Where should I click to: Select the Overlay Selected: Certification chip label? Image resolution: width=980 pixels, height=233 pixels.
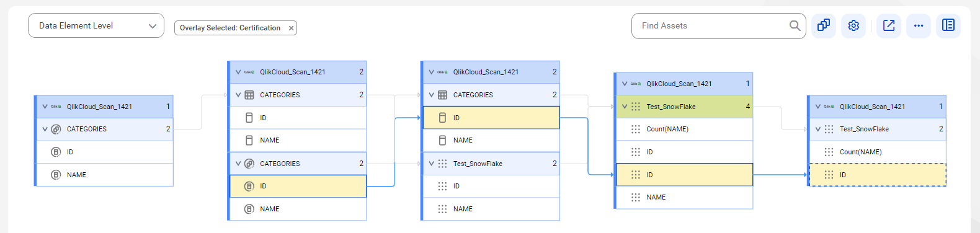tap(230, 28)
